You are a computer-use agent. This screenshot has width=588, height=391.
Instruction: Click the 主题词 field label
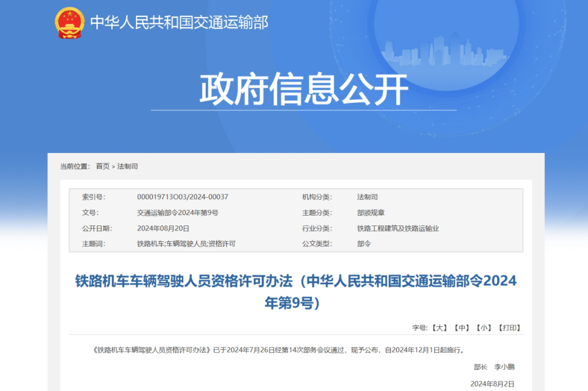tap(94, 244)
